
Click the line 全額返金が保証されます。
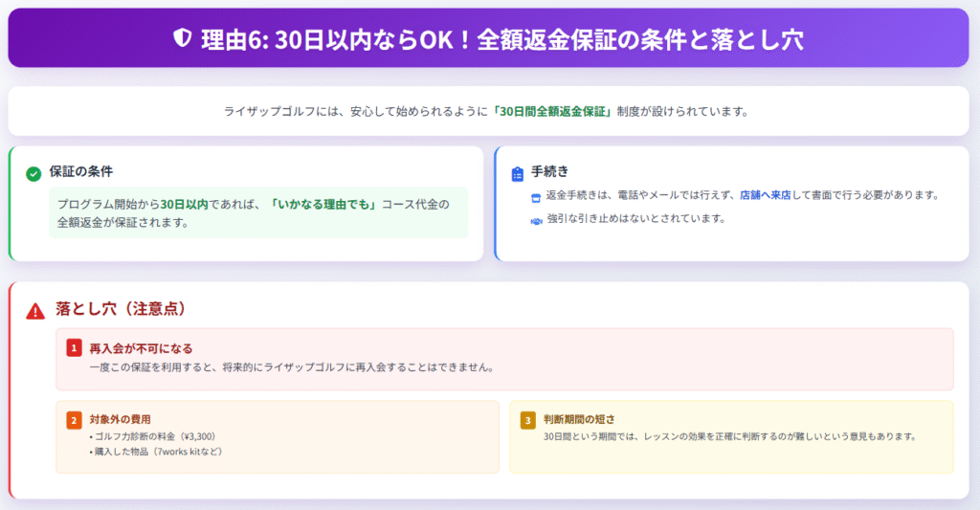(123, 223)
